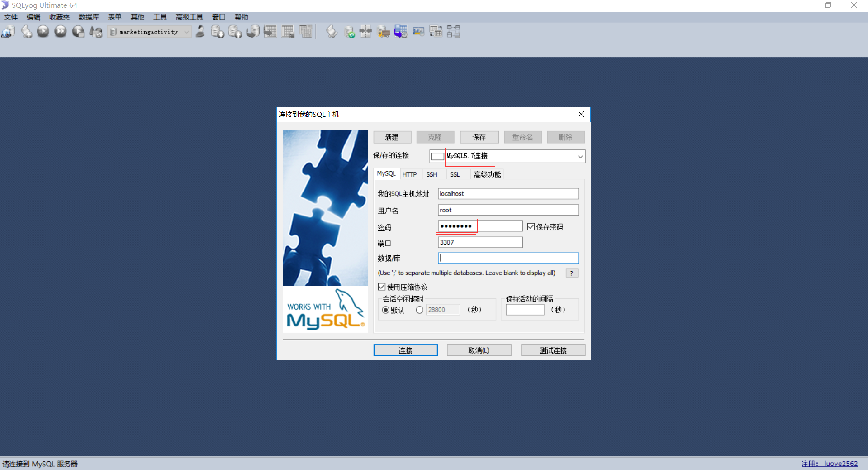The width and height of the screenshot is (868, 470).
Task: Click the password field
Action: [480, 226]
